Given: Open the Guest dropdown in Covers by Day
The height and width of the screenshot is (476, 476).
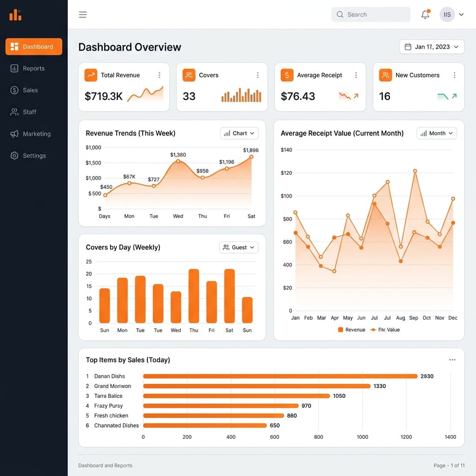Looking at the screenshot, I should tap(238, 247).
